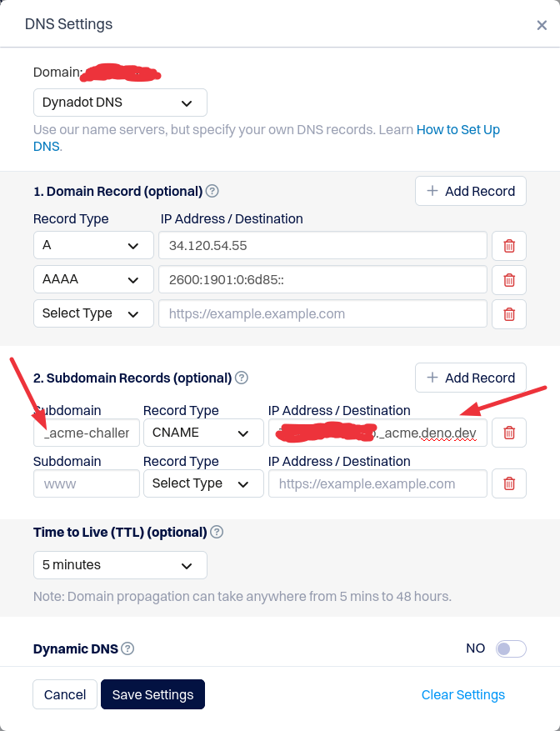Show Time to Live help tooltip icon

pos(217,532)
